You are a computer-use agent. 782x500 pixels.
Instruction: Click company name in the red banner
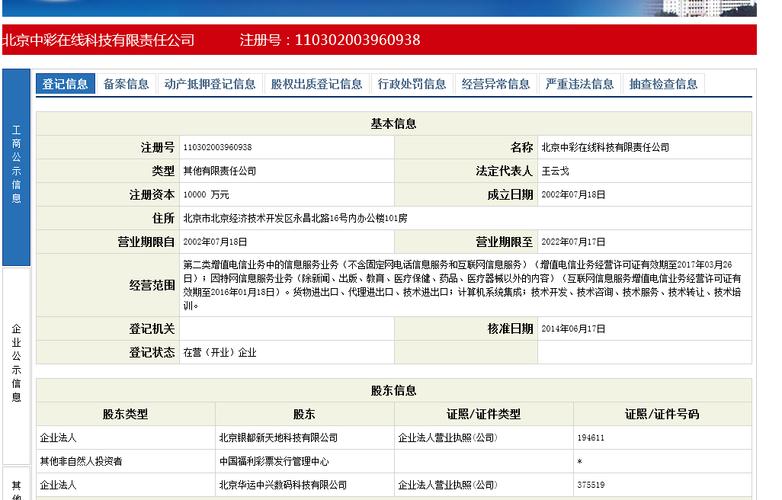[98, 40]
